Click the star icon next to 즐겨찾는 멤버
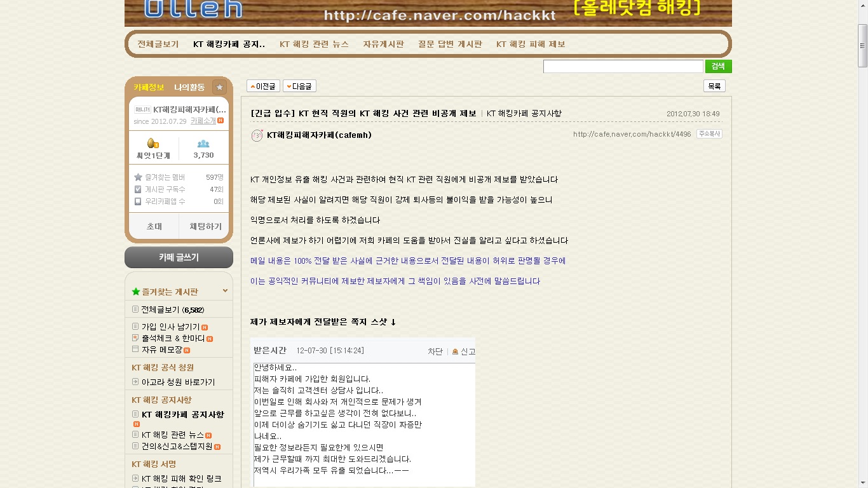Image resolution: width=868 pixels, height=488 pixels. (x=138, y=177)
